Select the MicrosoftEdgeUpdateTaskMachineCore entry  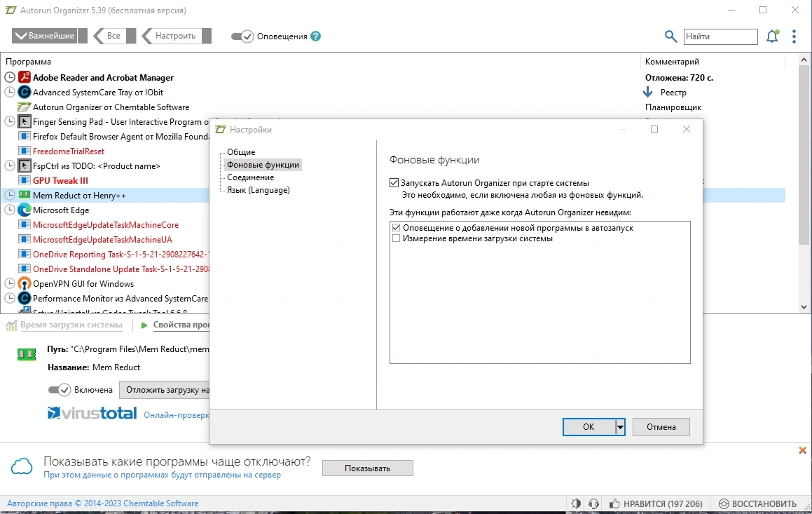point(106,224)
